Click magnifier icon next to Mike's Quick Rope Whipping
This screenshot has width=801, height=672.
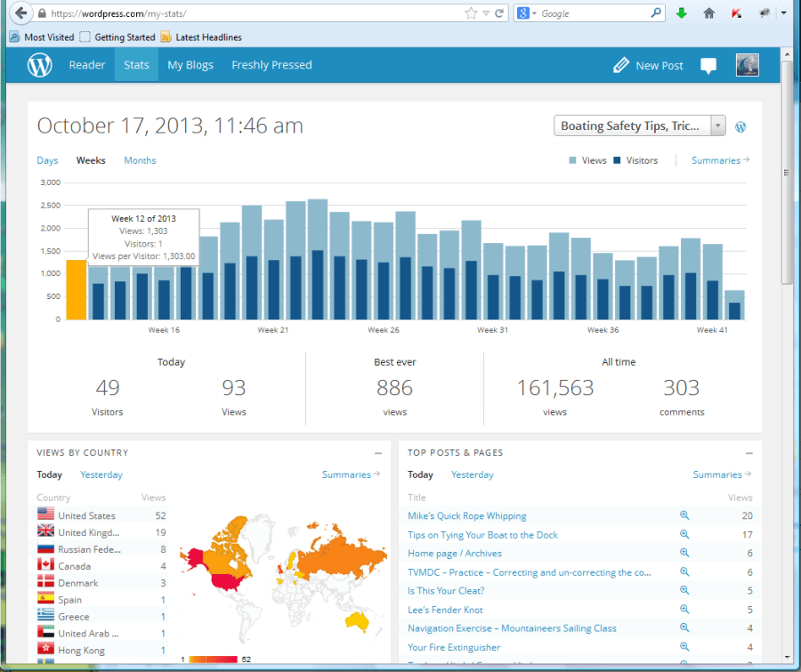(x=684, y=515)
